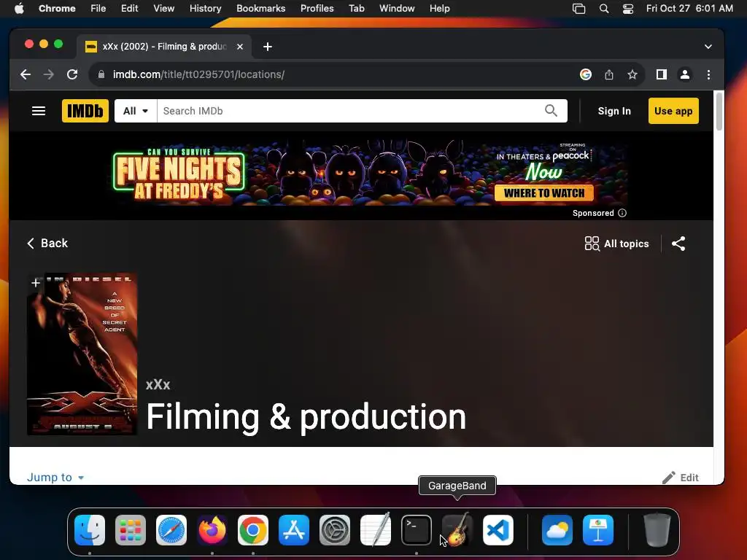Open Finder from the Dock
747x560 pixels.
coord(90,529)
